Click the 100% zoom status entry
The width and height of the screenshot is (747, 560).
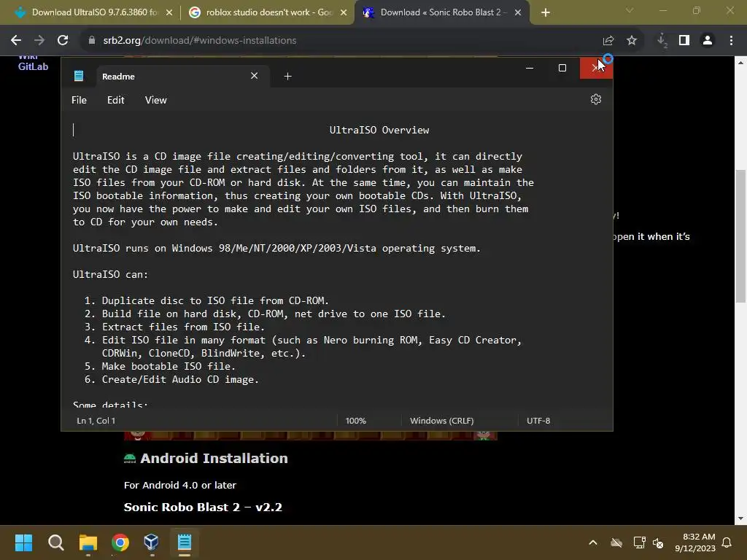pos(355,421)
